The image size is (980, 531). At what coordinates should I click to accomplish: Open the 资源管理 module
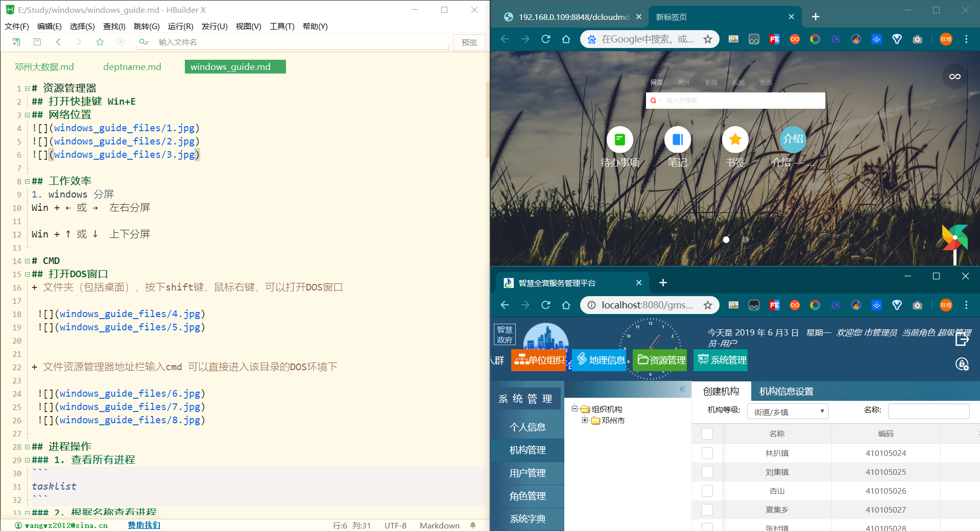tap(659, 360)
